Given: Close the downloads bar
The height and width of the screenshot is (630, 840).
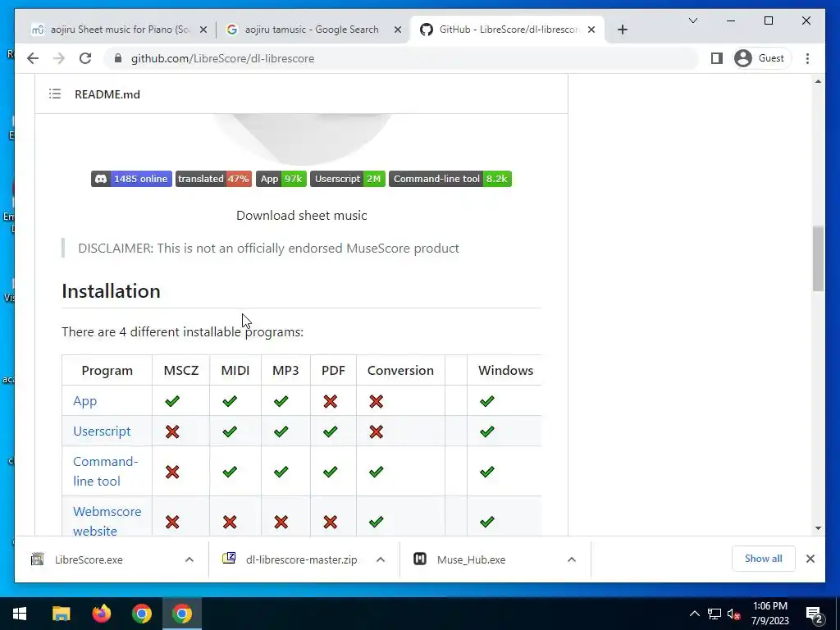Looking at the screenshot, I should pyautogui.click(x=810, y=559).
